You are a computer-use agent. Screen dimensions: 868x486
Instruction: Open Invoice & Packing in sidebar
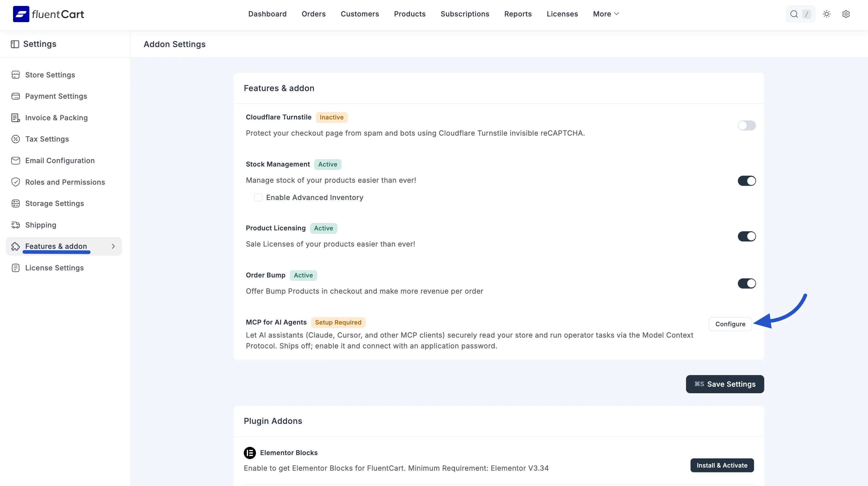64,118
